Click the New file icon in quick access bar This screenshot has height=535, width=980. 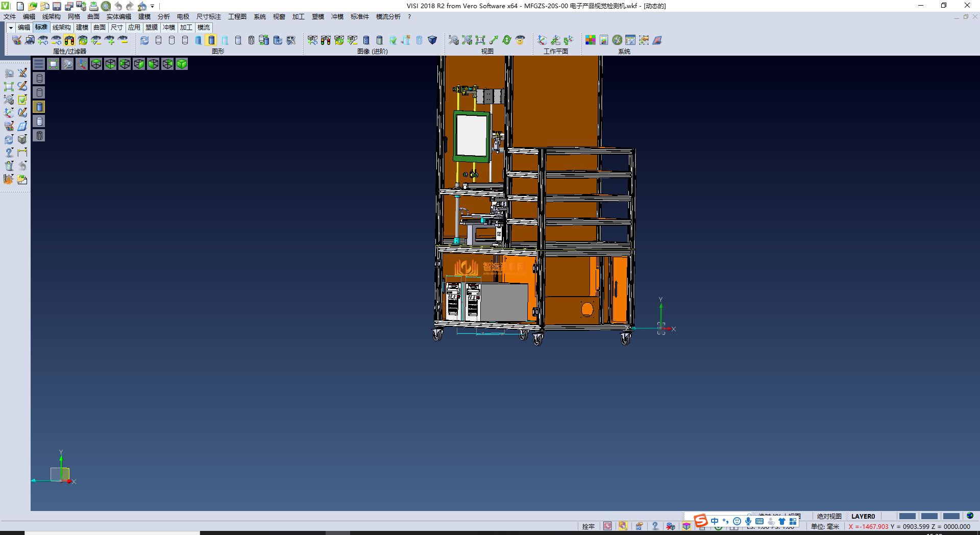pos(20,6)
